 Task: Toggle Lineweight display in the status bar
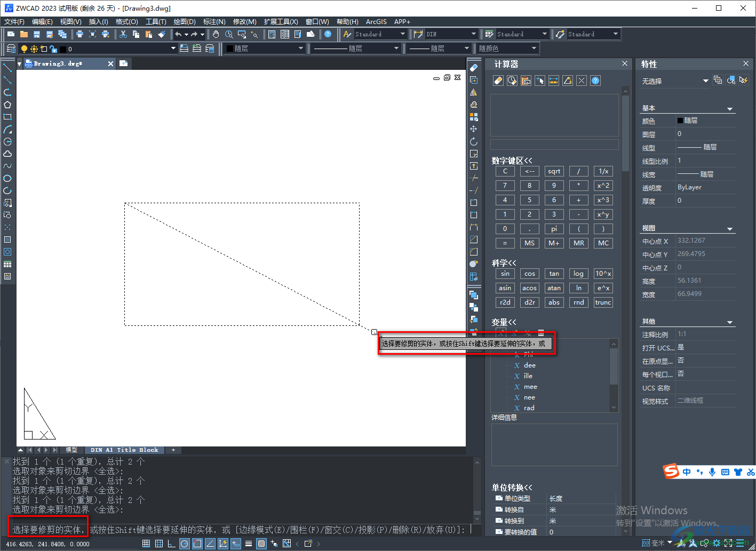pos(248,544)
